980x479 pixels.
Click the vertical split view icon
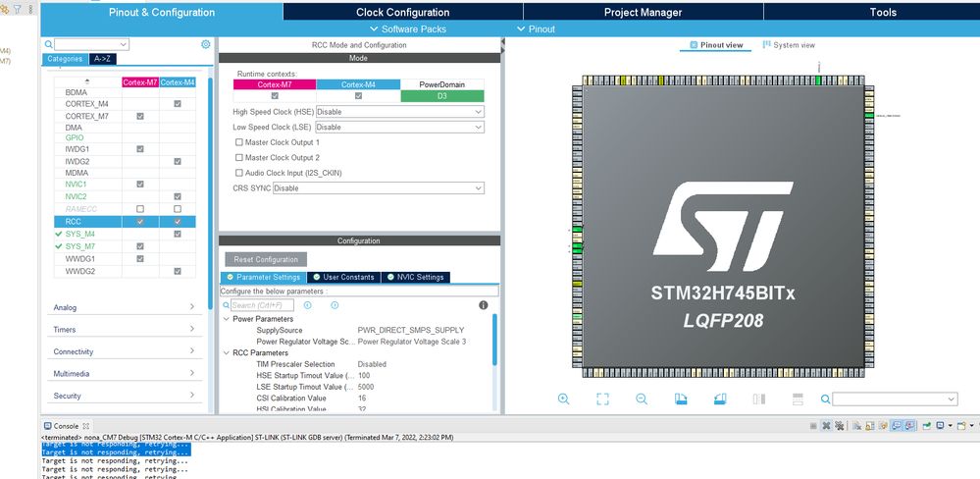click(x=759, y=399)
